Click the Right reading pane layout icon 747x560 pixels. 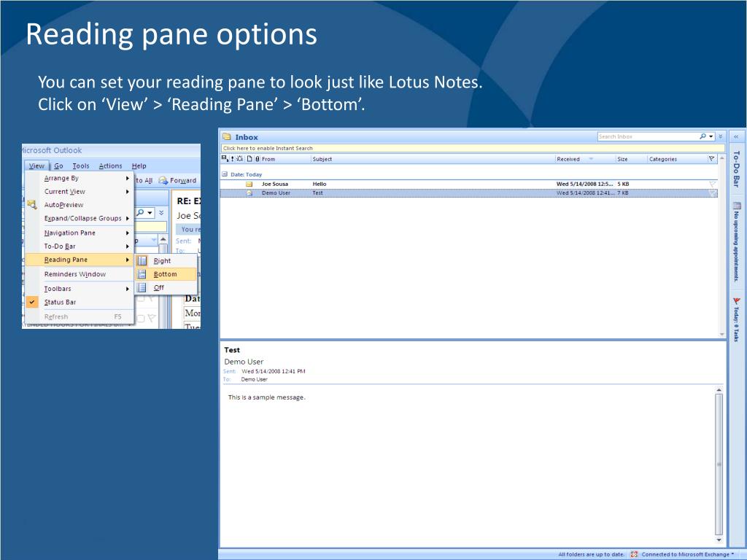(142, 260)
